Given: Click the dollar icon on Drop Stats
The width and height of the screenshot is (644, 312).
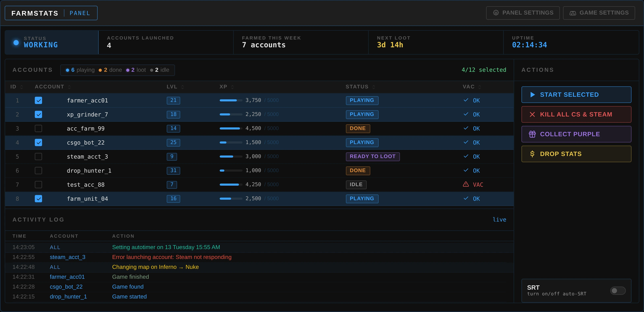Looking at the screenshot, I should coord(532,154).
